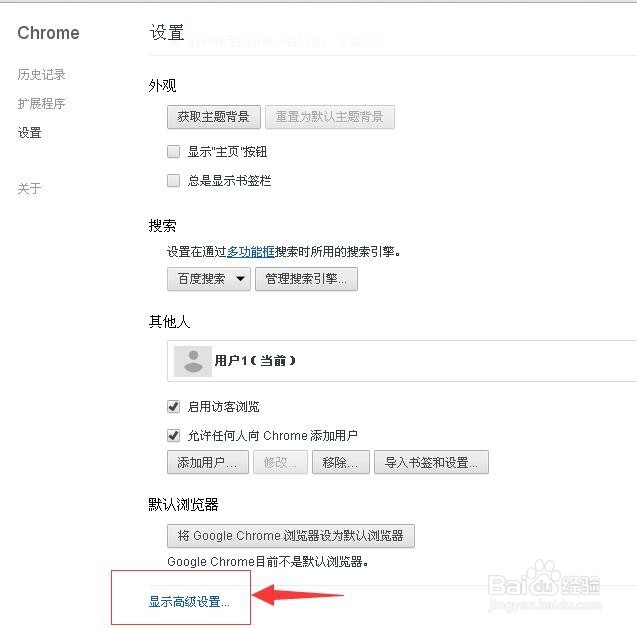Uncheck 允许任何人向 Chrome 添加用户 checkbox
This screenshot has width=637, height=628.
point(173,435)
